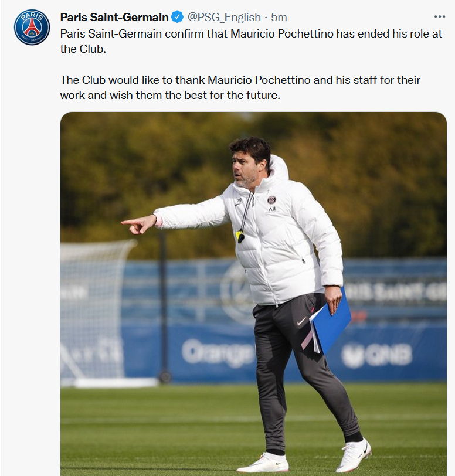Click the blue folder the coach holds
The height and width of the screenshot is (476, 455).
pos(331,321)
